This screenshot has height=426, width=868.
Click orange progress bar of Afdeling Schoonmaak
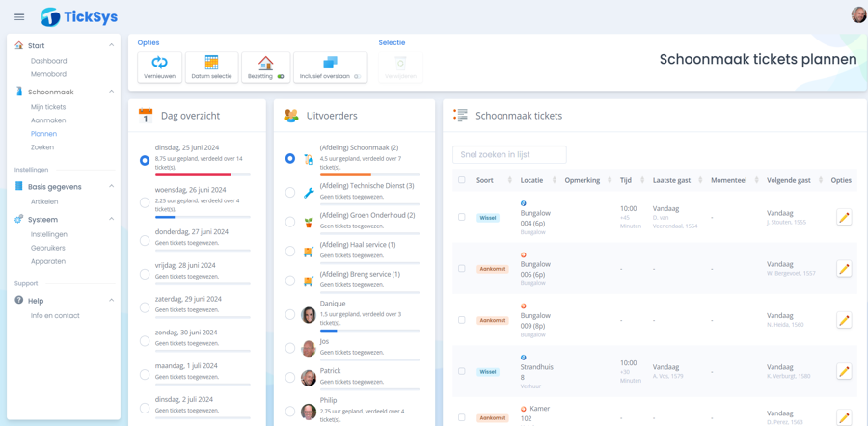(345, 174)
